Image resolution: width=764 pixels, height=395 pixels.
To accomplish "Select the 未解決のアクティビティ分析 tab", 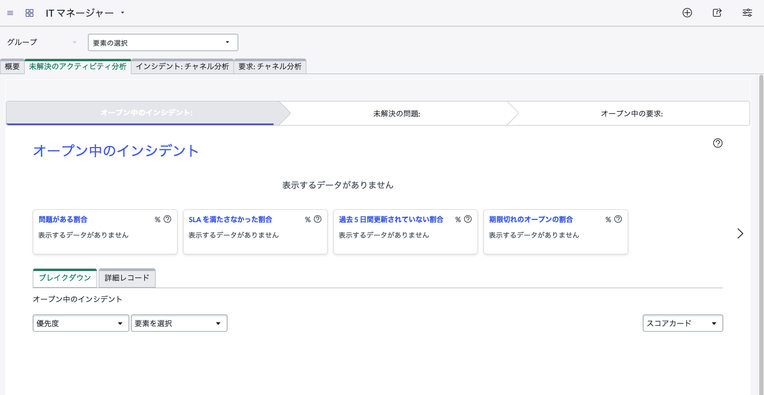I will (x=77, y=67).
